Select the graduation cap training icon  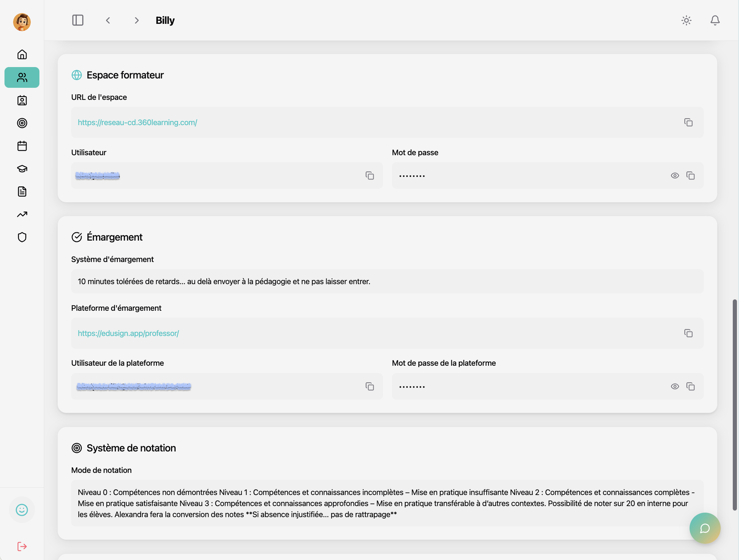(x=22, y=169)
